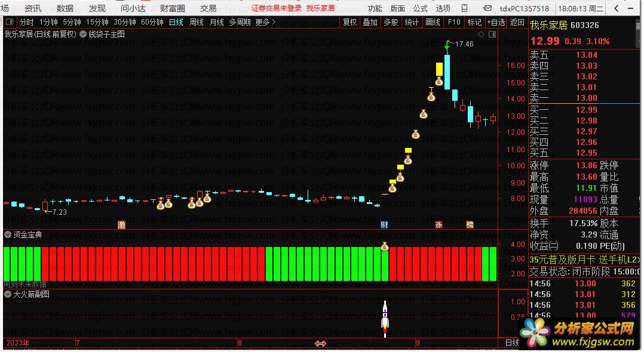This screenshot has width=644, height=352.
Task: Switch to 月线 monthly period
Action: pyautogui.click(x=216, y=22)
